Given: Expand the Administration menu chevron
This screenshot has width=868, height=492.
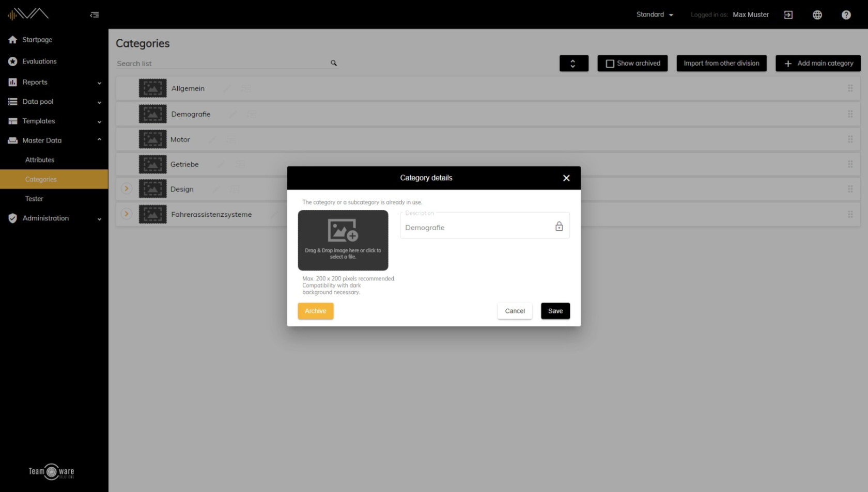Looking at the screenshot, I should pyautogui.click(x=99, y=219).
